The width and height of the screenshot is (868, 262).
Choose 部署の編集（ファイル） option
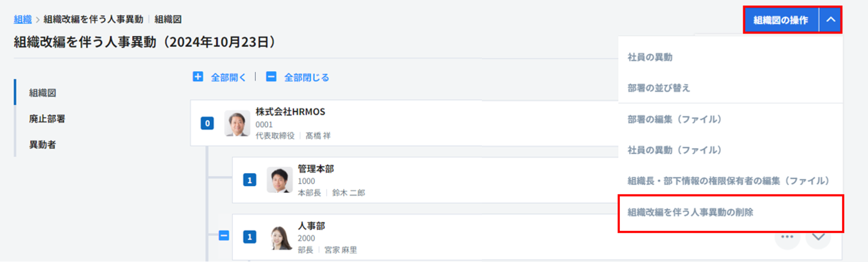[674, 119]
